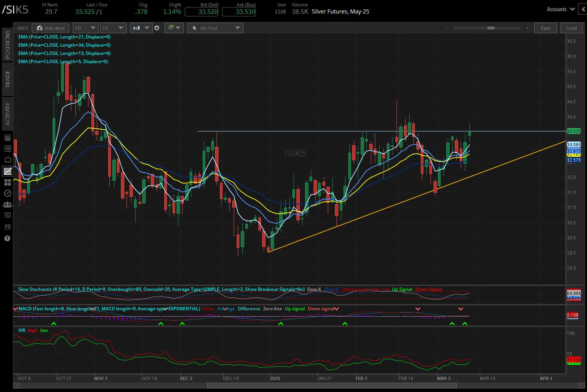Open chart settings gear icon

pos(157,28)
